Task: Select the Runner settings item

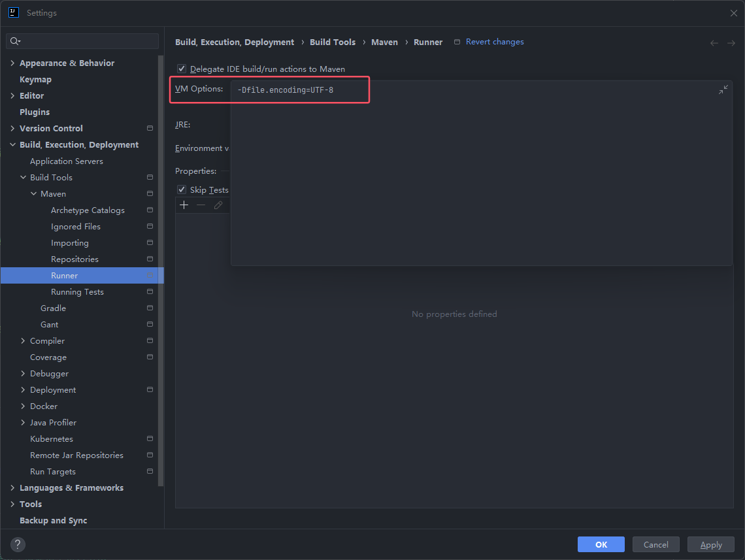Action: point(82,276)
